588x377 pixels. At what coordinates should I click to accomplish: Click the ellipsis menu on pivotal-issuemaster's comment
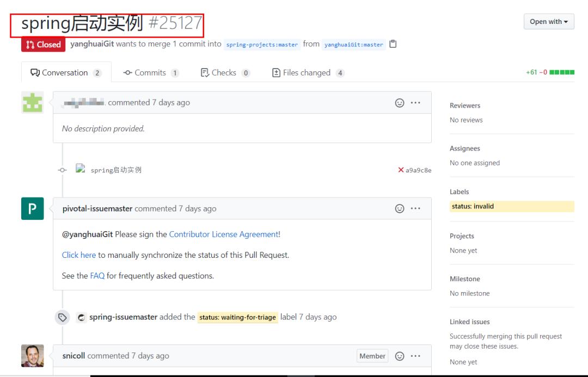point(415,208)
